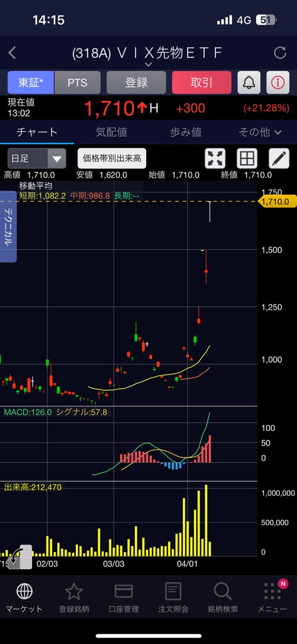Tap the 中期:986.8 moving average label
297x644 pixels.
click(x=90, y=196)
